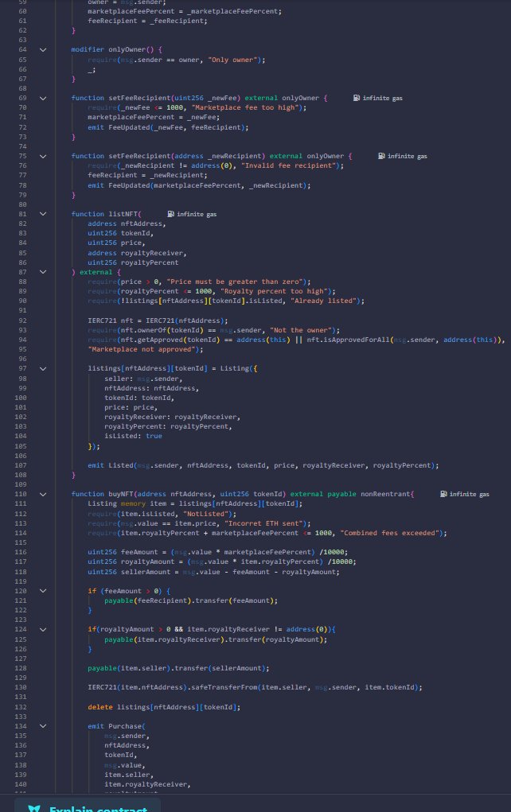Collapse the buyNFT function at line 110

[x=43, y=494]
